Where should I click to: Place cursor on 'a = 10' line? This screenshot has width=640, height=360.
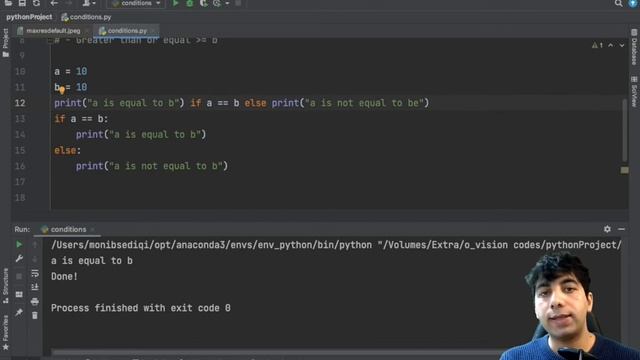click(71, 71)
